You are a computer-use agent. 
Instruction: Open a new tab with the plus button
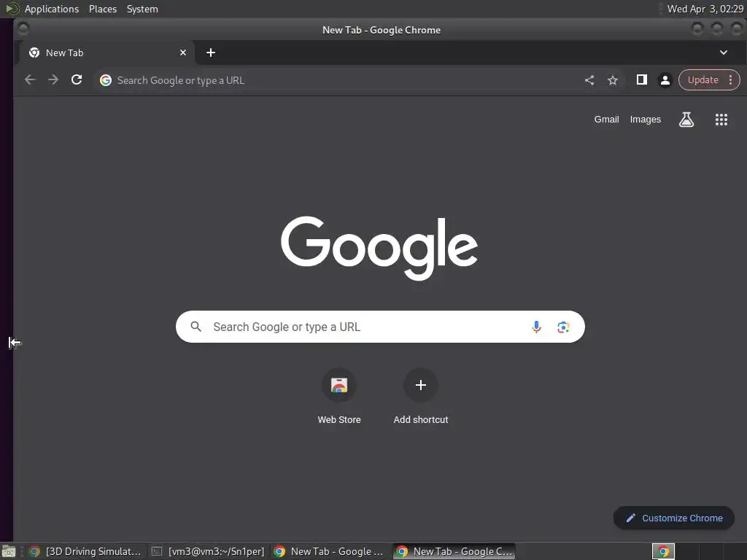(x=211, y=52)
